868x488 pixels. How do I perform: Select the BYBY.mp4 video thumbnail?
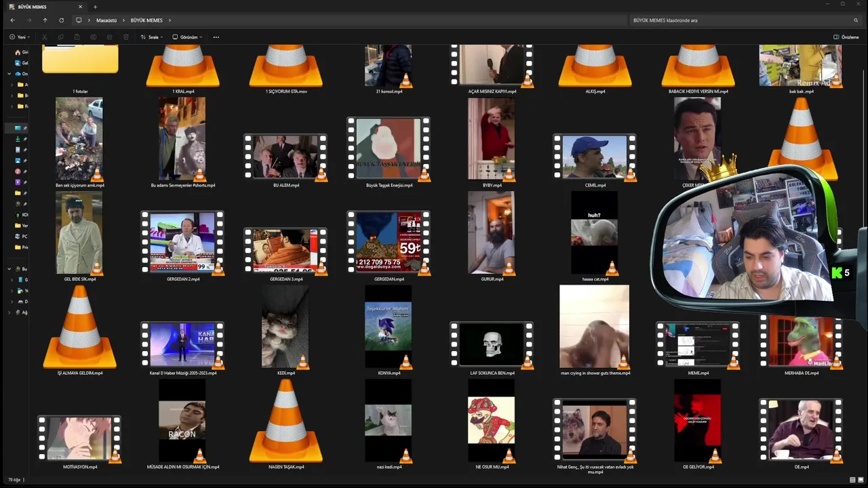pyautogui.click(x=492, y=140)
